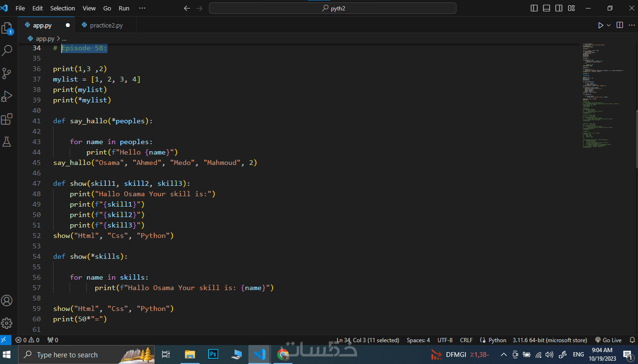This screenshot has height=364, width=638.
Task: Go back using the title bar arrow
Action: 187,8
